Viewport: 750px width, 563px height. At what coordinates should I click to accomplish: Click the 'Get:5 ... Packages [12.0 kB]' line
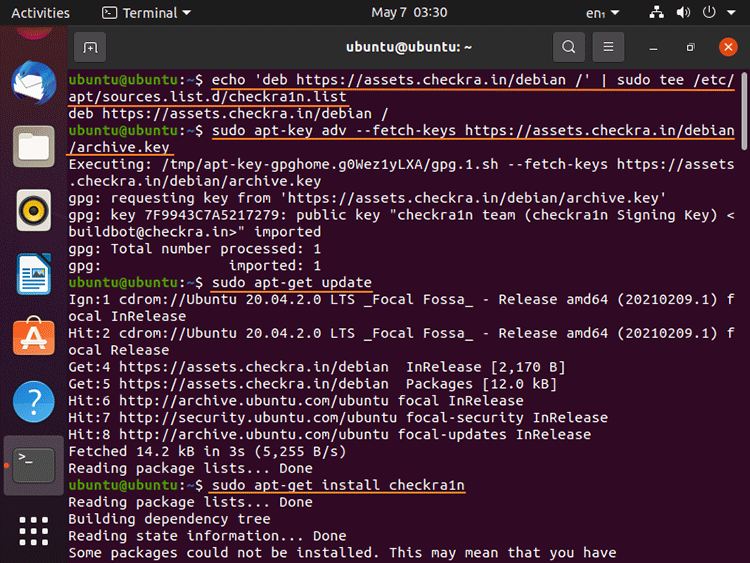coord(313,384)
